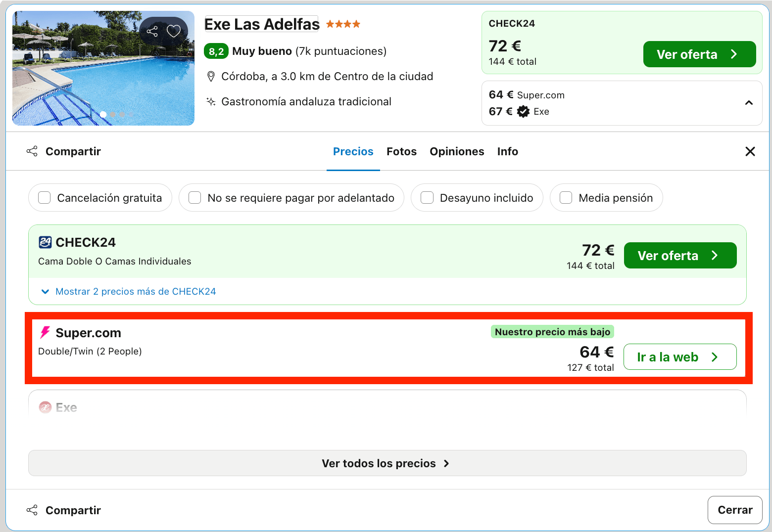Viewport: 772px width, 532px height.
Task: Click the 127 € total under Super.com
Action: click(x=590, y=367)
